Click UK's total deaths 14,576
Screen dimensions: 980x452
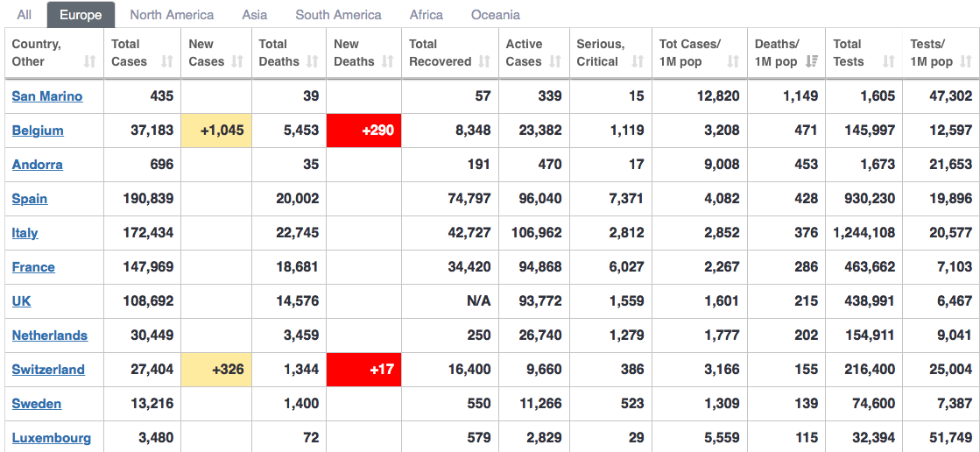(x=297, y=301)
